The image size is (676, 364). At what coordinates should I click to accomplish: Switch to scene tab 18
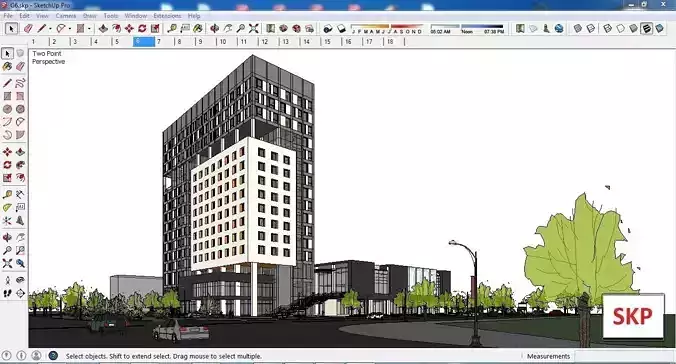[394, 42]
